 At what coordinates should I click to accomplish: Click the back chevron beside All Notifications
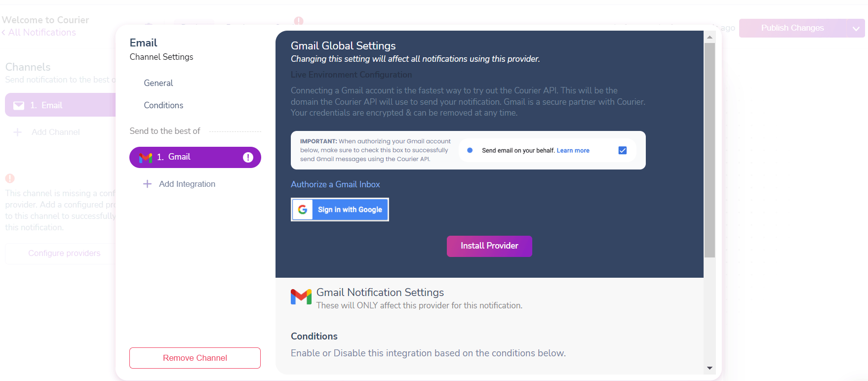click(4, 32)
